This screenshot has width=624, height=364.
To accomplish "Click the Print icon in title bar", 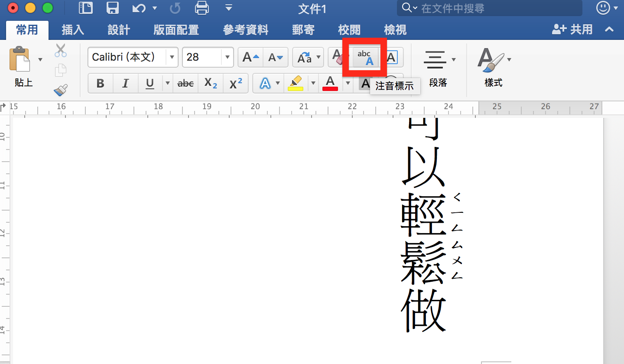I will 202,8.
